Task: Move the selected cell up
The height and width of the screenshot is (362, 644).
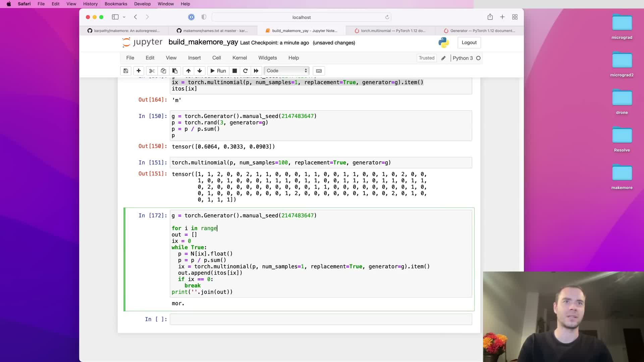Action: [x=188, y=71]
